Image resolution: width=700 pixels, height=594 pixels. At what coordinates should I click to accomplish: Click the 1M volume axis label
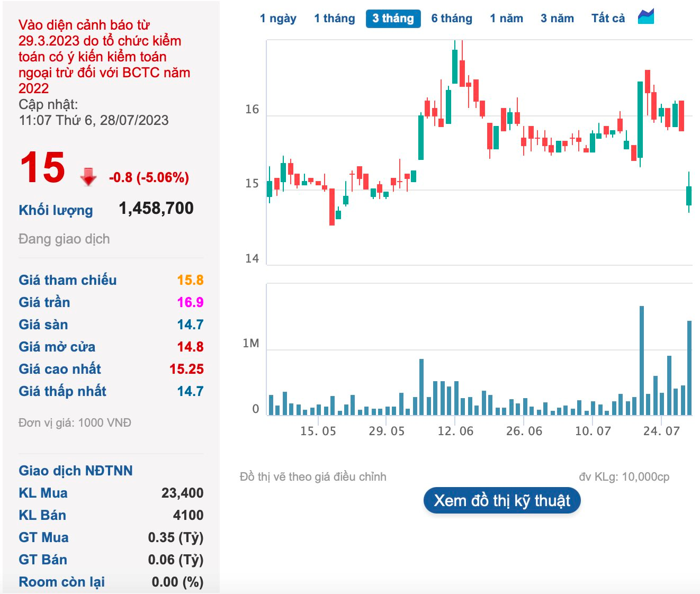(251, 344)
